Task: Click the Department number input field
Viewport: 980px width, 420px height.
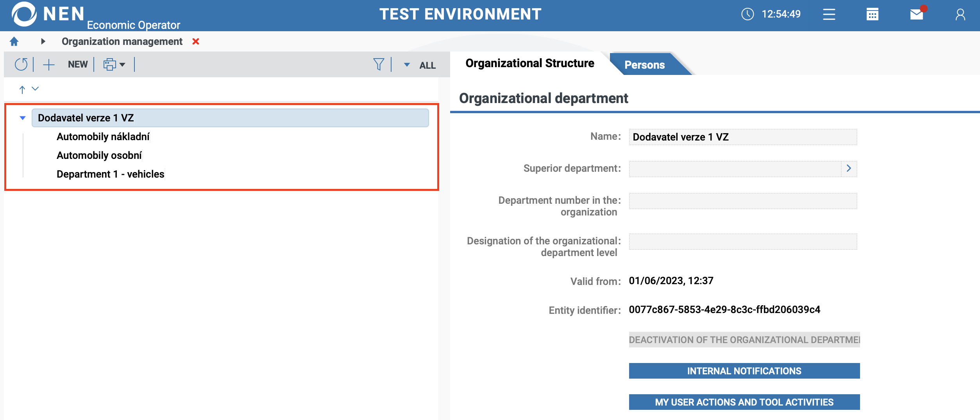Action: pos(742,201)
